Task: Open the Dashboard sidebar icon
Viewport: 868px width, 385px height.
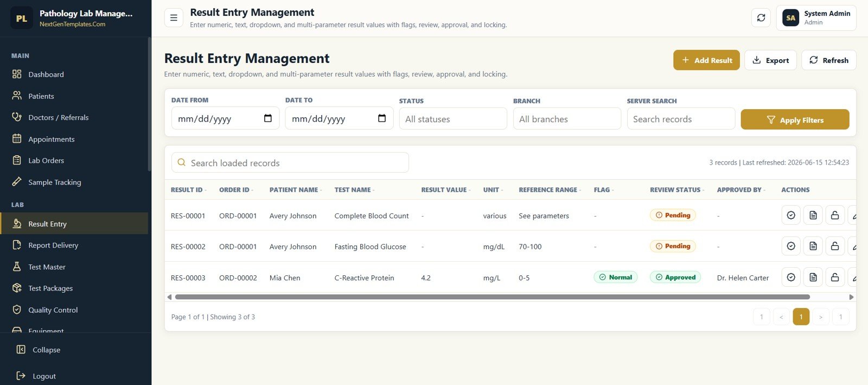Action: pyautogui.click(x=17, y=74)
